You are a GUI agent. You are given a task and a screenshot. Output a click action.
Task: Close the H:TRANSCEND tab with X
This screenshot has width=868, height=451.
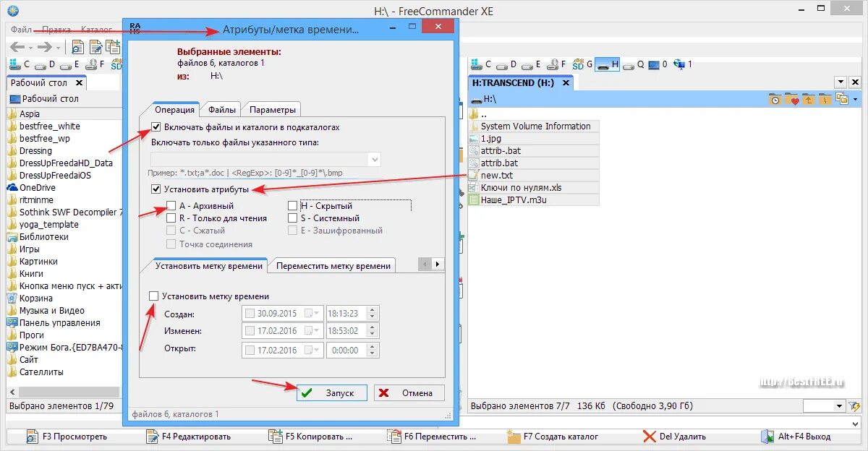pos(566,83)
